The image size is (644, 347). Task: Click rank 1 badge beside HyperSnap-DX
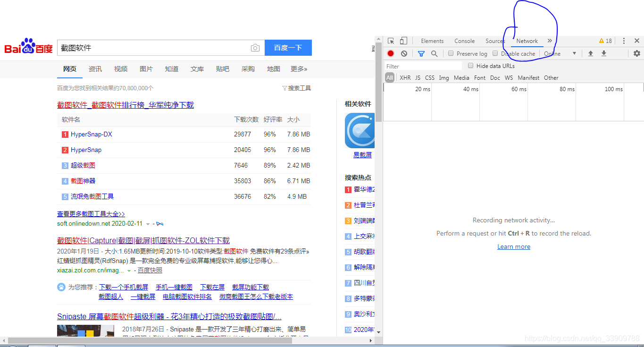[65, 135]
